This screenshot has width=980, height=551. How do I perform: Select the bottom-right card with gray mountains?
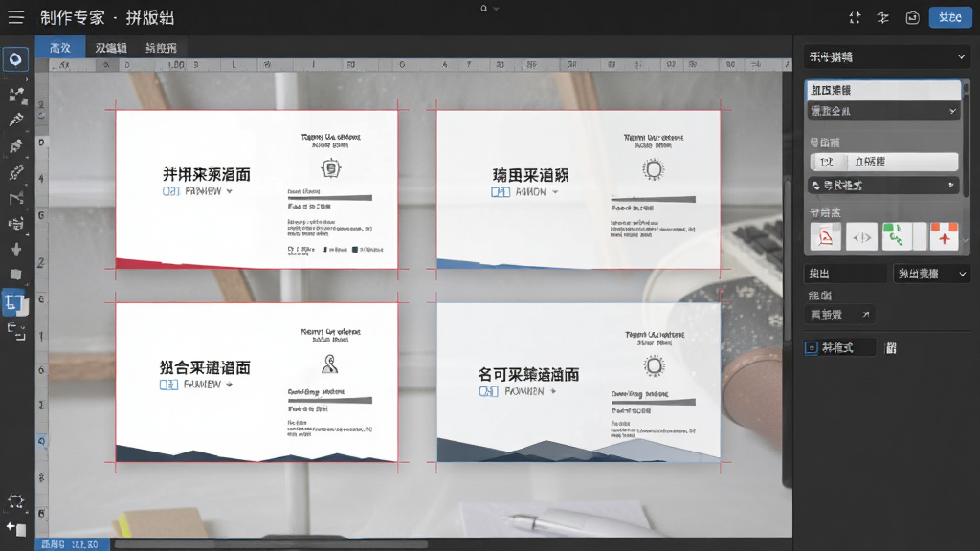[x=578, y=383]
